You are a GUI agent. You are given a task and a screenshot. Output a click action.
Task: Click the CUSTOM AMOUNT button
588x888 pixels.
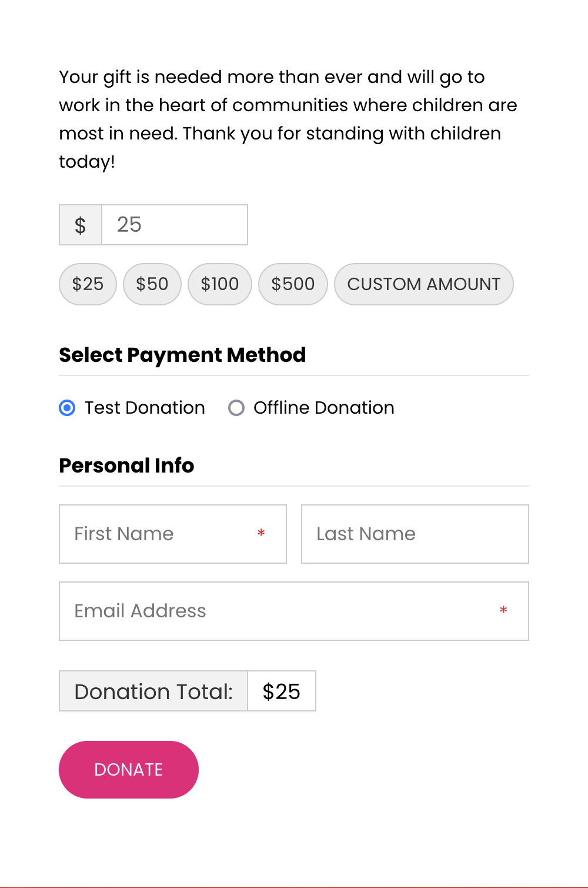tap(424, 284)
